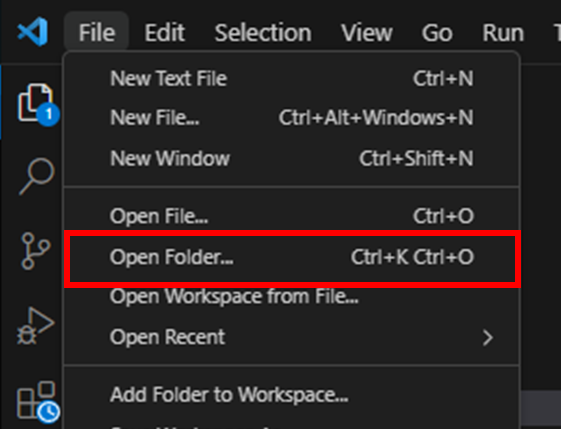
Task: Open the Explorer view in activity bar
Action: point(37,104)
